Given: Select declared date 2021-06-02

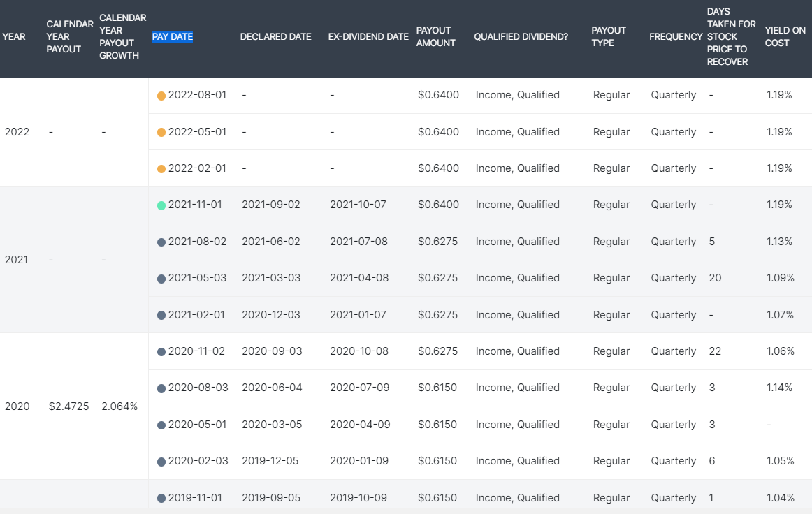Looking at the screenshot, I should pos(271,242).
